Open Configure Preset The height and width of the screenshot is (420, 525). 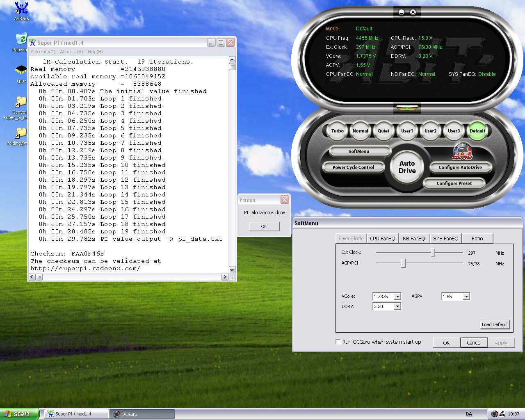[x=454, y=183]
